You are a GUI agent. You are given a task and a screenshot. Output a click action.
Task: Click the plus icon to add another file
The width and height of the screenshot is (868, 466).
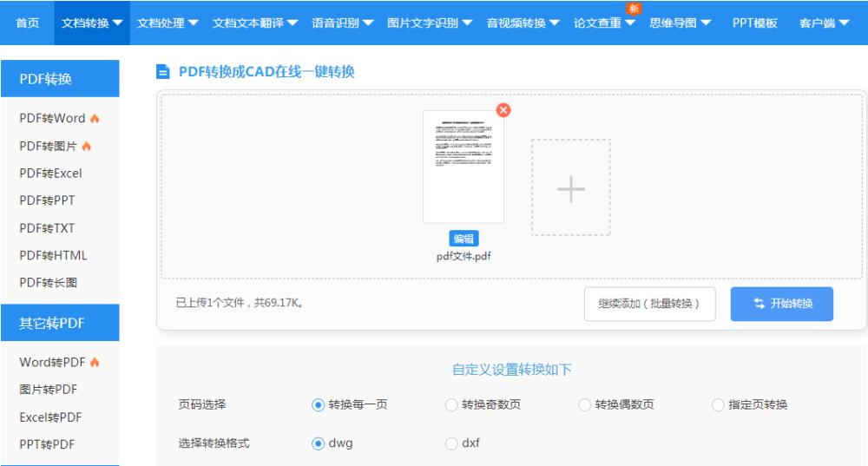[571, 188]
